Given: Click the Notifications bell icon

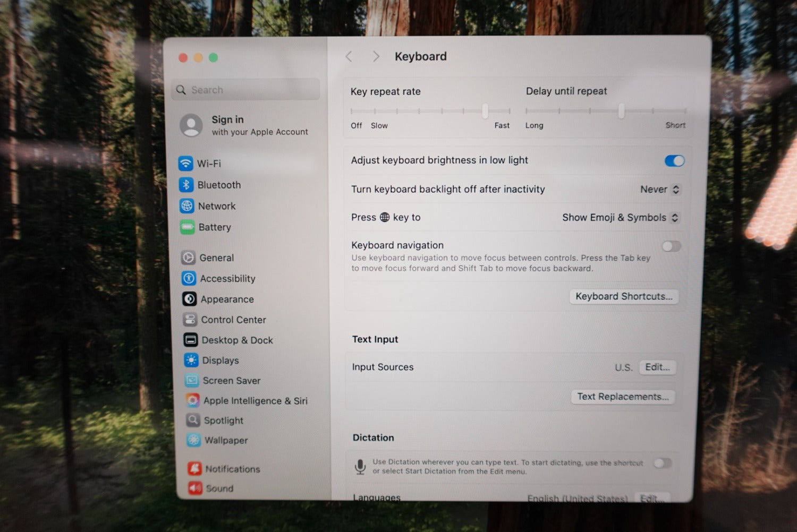Looking at the screenshot, I should click(194, 468).
